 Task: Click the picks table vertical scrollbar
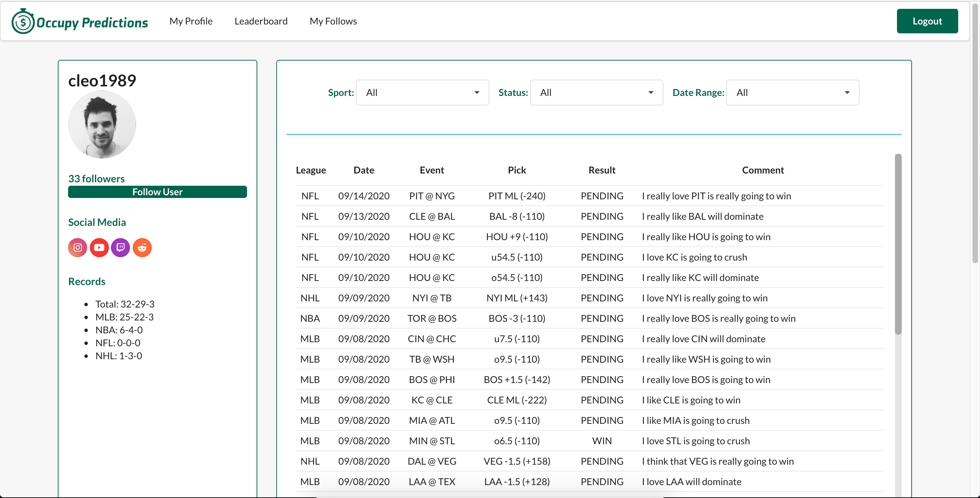[x=898, y=244]
